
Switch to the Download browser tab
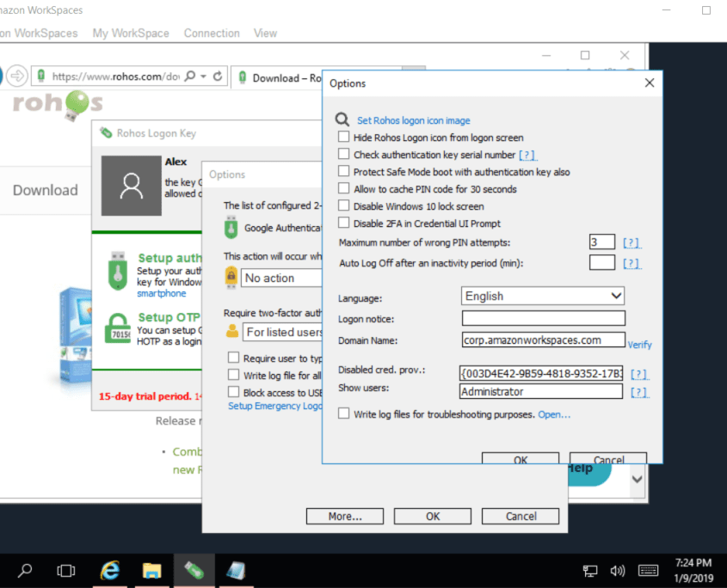[284, 77]
